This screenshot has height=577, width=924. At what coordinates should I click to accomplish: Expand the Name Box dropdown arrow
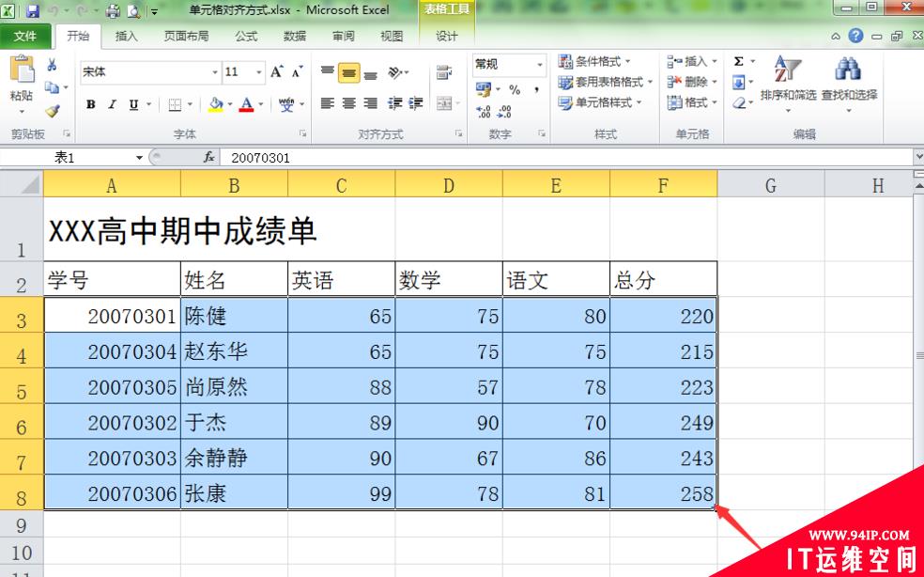(140, 158)
